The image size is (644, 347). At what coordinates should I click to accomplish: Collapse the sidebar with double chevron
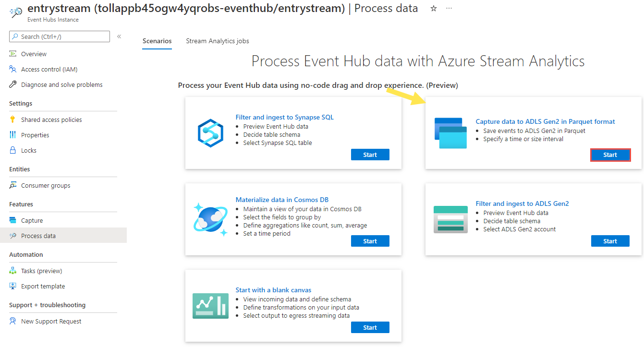tap(119, 36)
